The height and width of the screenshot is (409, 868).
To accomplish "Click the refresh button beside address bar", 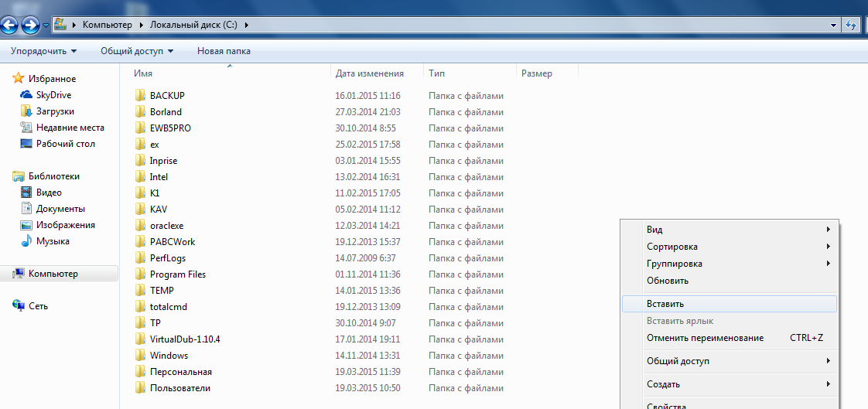I will click(x=851, y=25).
